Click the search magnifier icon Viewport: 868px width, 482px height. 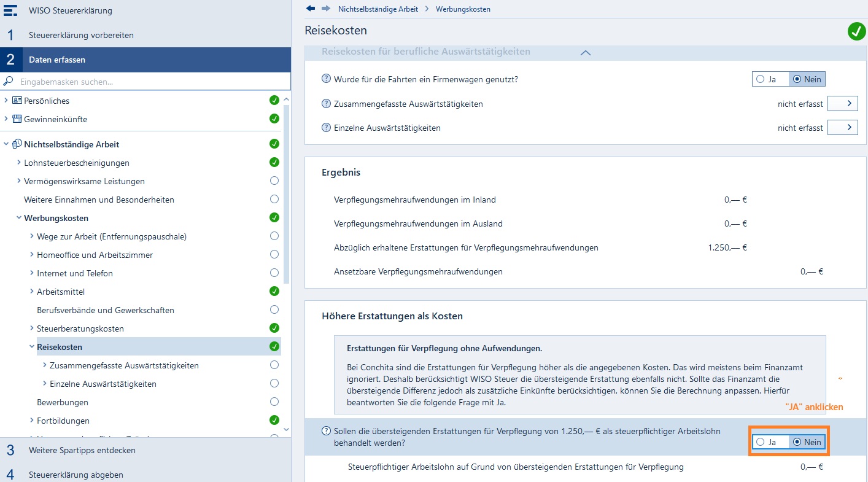(x=9, y=81)
